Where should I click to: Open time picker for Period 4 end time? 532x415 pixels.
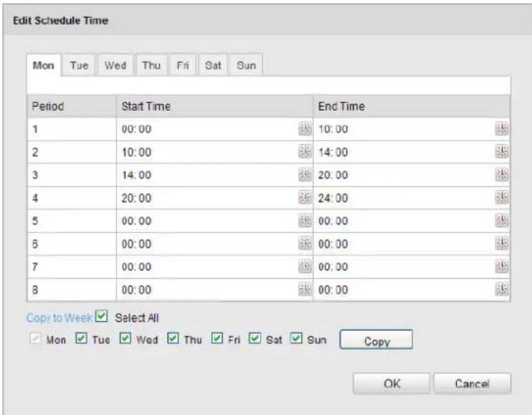502,198
